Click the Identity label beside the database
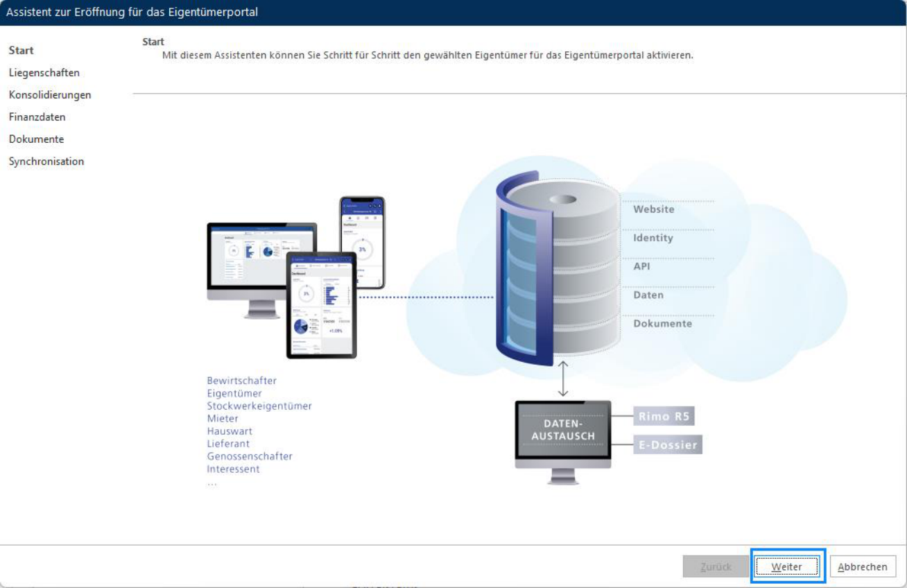The height and width of the screenshot is (588, 907). click(653, 238)
